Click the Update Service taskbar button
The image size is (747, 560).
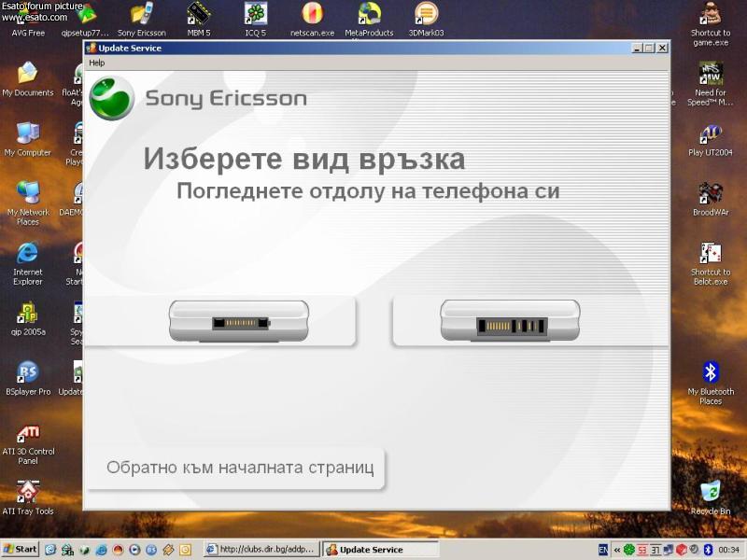tap(380, 550)
